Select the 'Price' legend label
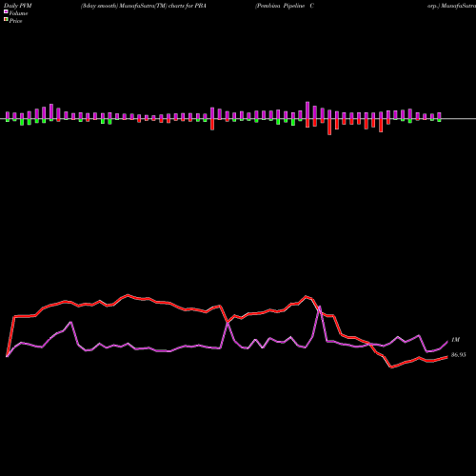The height and width of the screenshot is (476, 476). [x=15, y=21]
